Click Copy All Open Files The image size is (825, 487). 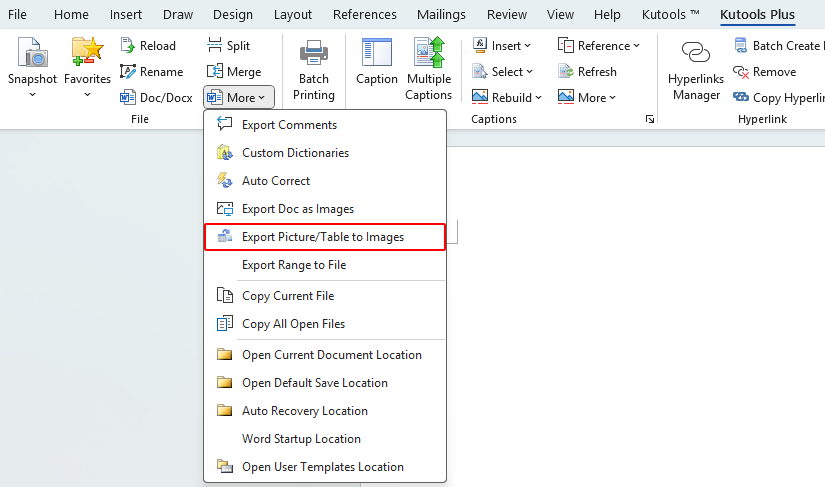(x=293, y=324)
